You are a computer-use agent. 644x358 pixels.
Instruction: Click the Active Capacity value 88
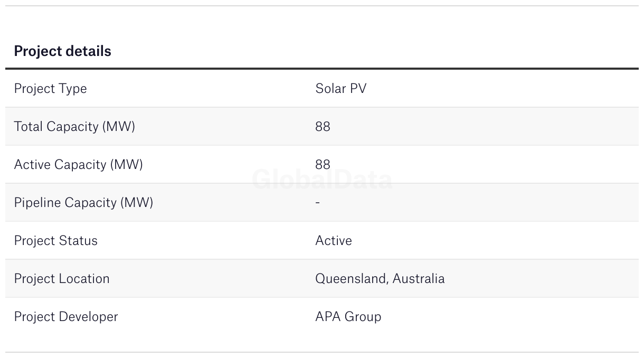coord(323,165)
